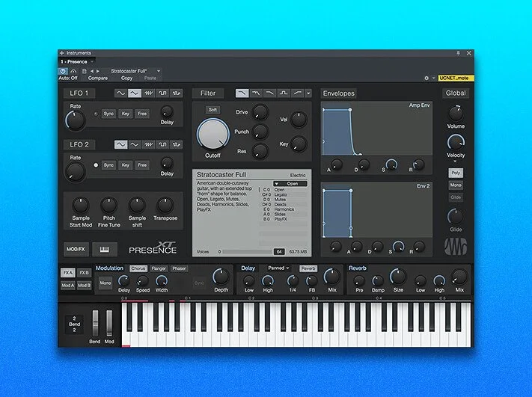
Task: Select LFO 1 sawtooth waveform
Action: [x=148, y=93]
